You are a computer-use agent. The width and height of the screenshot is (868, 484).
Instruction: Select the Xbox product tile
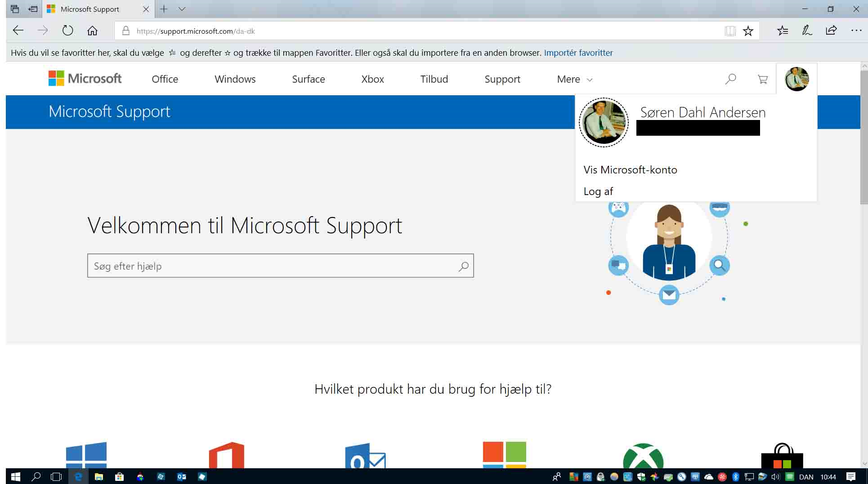643,456
